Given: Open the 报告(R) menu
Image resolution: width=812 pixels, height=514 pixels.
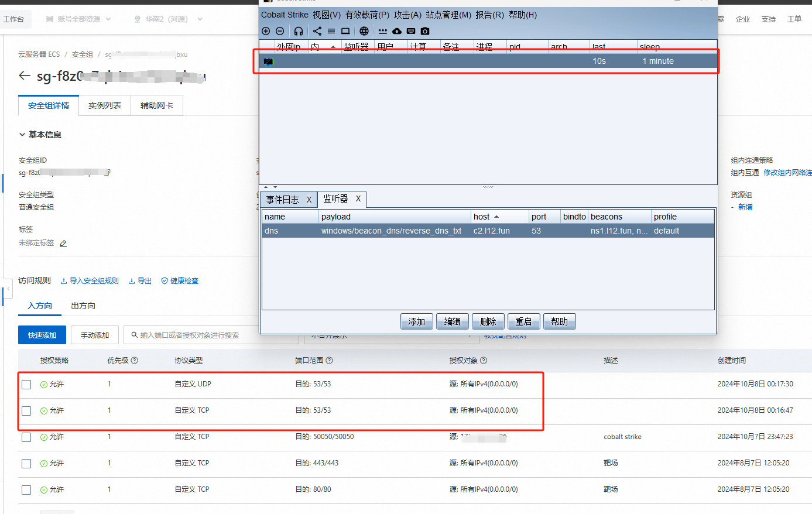Looking at the screenshot, I should point(489,15).
